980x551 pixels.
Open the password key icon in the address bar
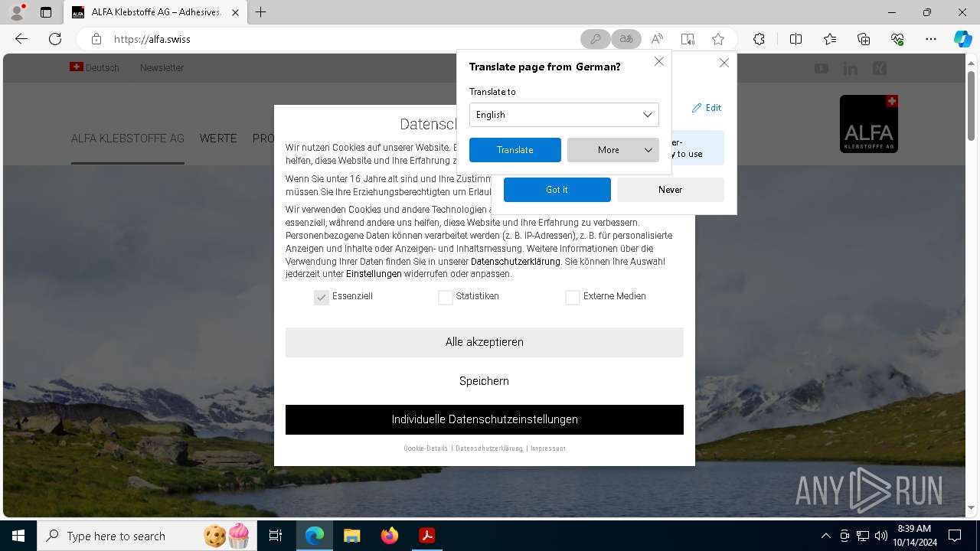(595, 39)
